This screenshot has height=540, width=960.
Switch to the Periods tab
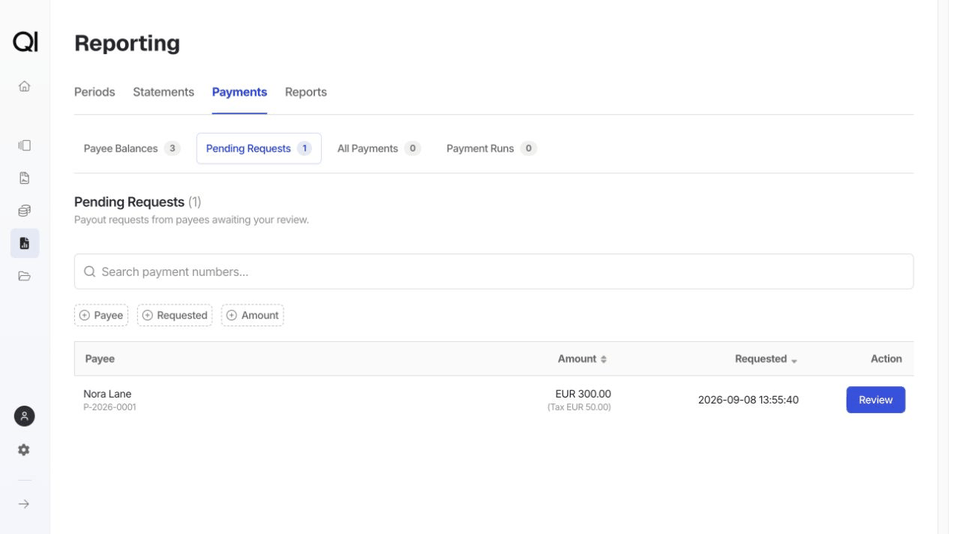[x=96, y=93]
